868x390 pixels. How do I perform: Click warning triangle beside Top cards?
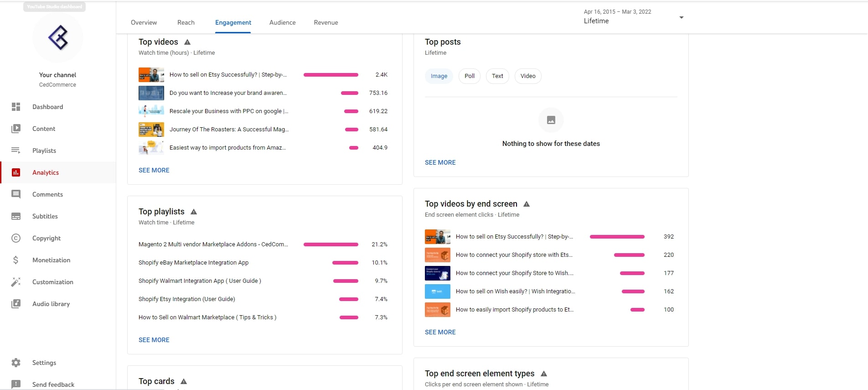[x=184, y=381]
